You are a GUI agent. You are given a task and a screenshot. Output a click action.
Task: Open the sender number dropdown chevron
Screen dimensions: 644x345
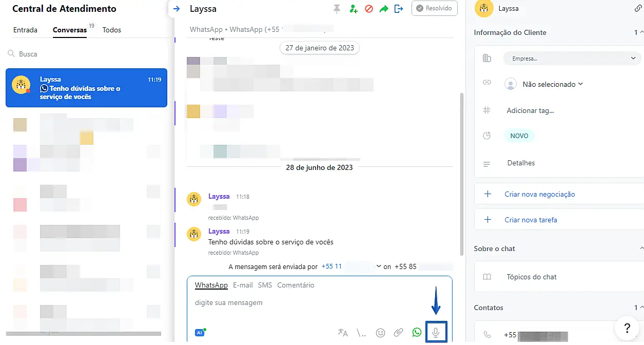[379, 266]
